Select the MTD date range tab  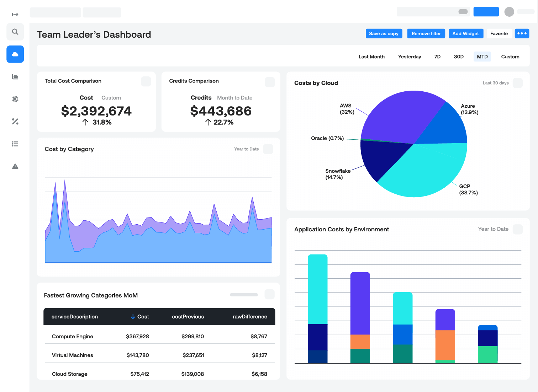point(482,57)
